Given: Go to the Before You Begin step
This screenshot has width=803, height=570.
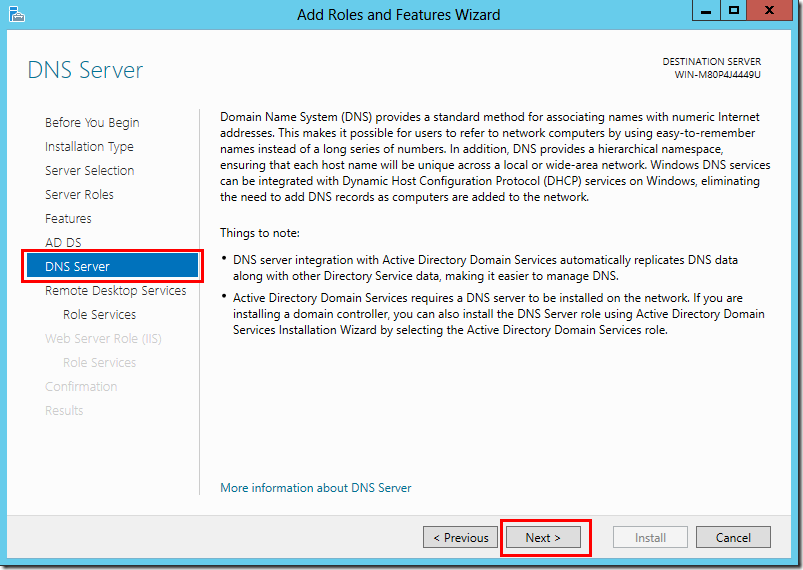Looking at the screenshot, I should coord(92,123).
